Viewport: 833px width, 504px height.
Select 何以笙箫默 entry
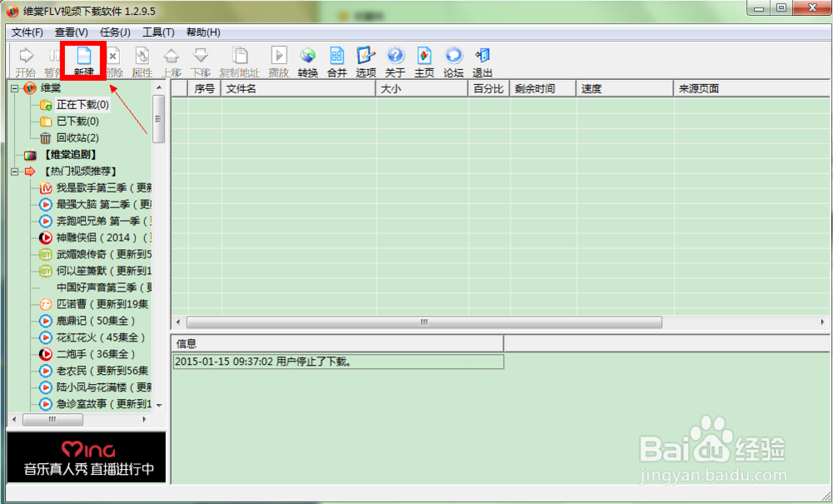pos(103,271)
